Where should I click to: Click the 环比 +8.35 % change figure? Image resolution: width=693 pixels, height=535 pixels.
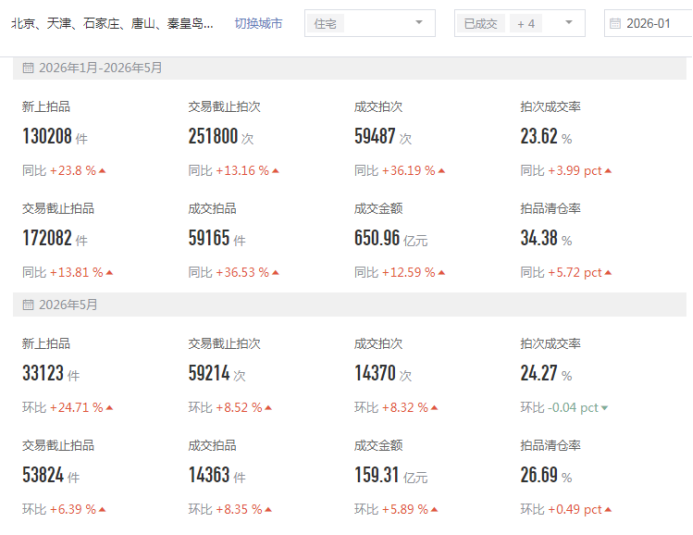230,509
